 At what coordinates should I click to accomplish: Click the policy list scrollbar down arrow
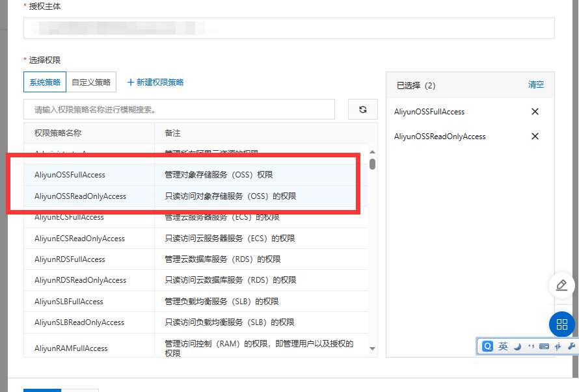coord(373,349)
